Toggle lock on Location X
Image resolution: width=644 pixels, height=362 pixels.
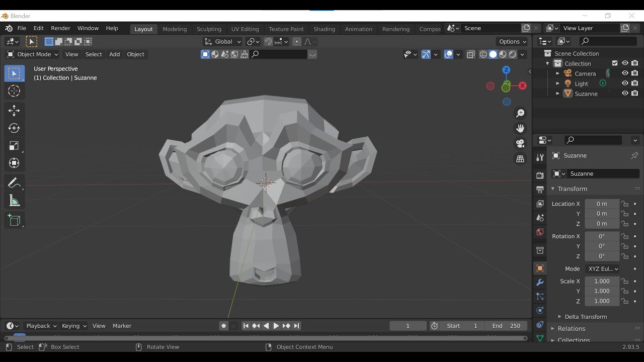click(x=625, y=204)
